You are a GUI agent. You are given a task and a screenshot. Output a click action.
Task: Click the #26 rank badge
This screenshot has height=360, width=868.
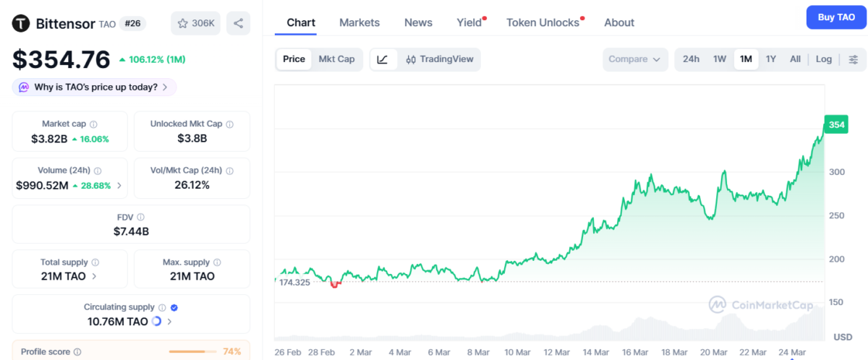(x=132, y=23)
